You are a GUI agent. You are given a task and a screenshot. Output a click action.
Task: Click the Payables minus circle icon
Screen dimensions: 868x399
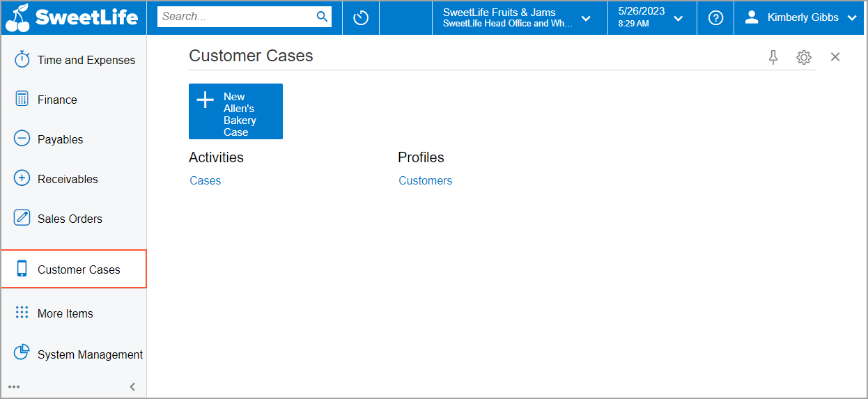22,139
